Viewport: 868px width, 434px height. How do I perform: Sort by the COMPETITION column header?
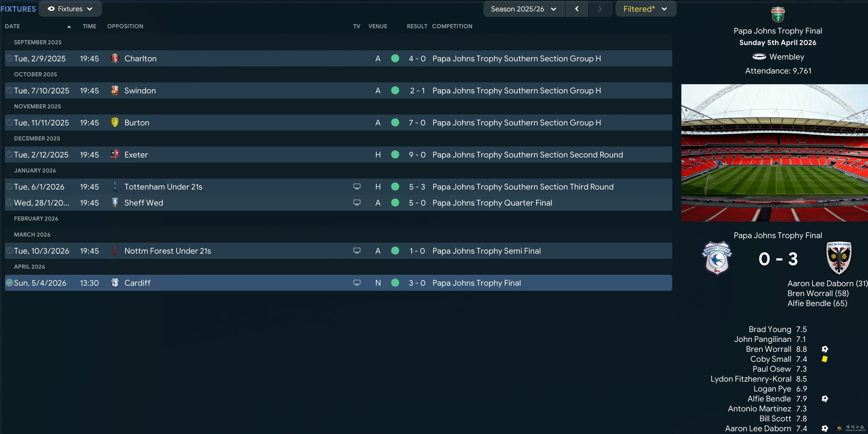click(x=452, y=26)
